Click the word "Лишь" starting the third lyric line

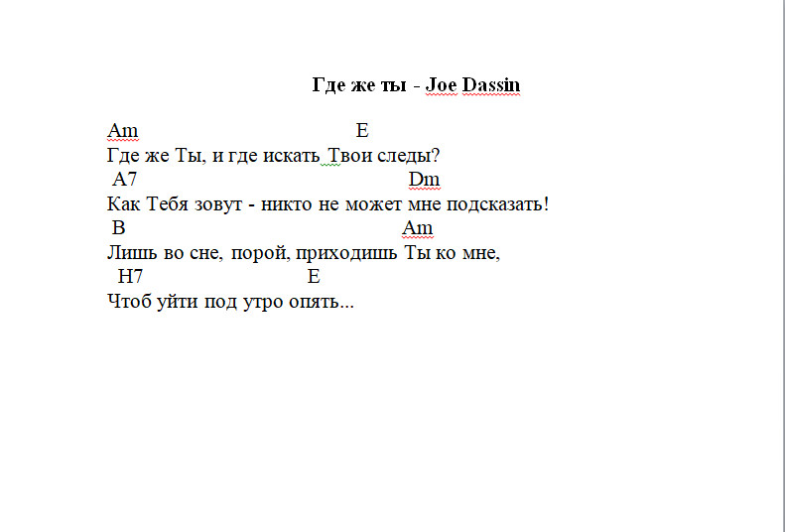127,253
